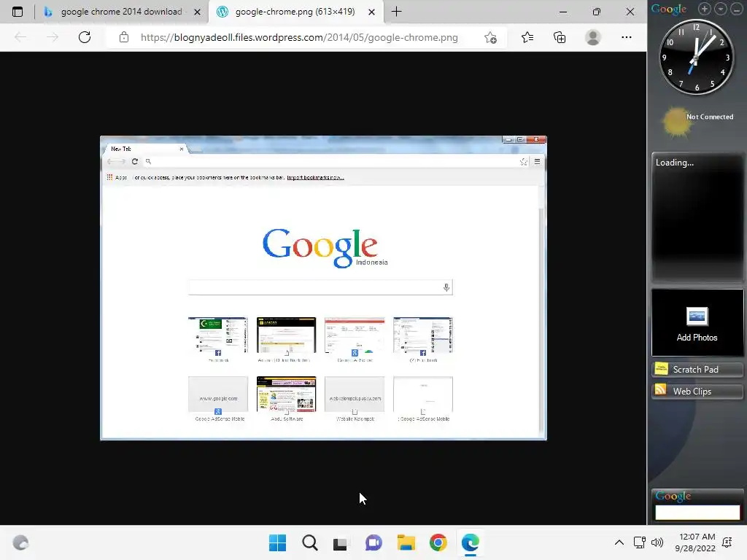Show hidden tray icons chevron
Image resolution: width=747 pixels, height=560 pixels.
point(619,542)
